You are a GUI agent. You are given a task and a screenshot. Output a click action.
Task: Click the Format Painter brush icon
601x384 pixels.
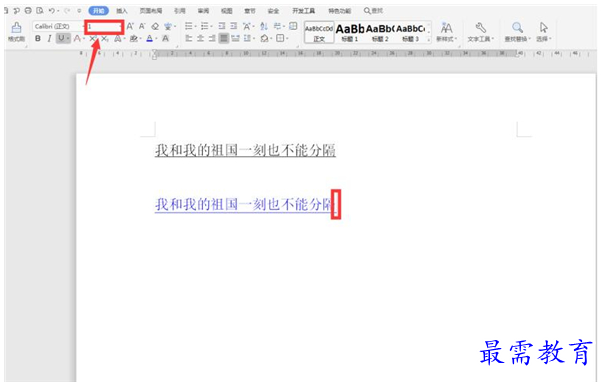pos(16,28)
